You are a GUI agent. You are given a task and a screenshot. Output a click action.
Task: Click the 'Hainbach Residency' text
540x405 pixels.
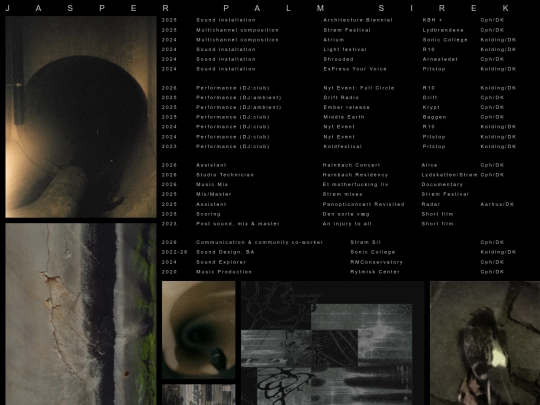click(355, 175)
